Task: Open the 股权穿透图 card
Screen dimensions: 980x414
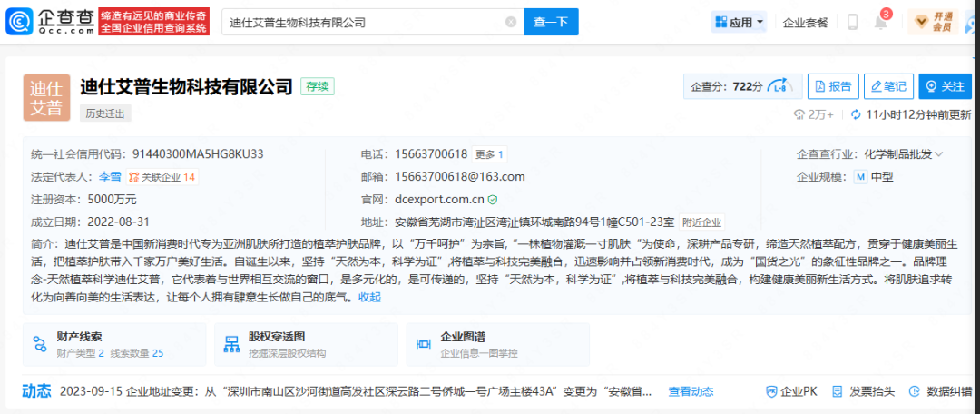Action: click(307, 345)
